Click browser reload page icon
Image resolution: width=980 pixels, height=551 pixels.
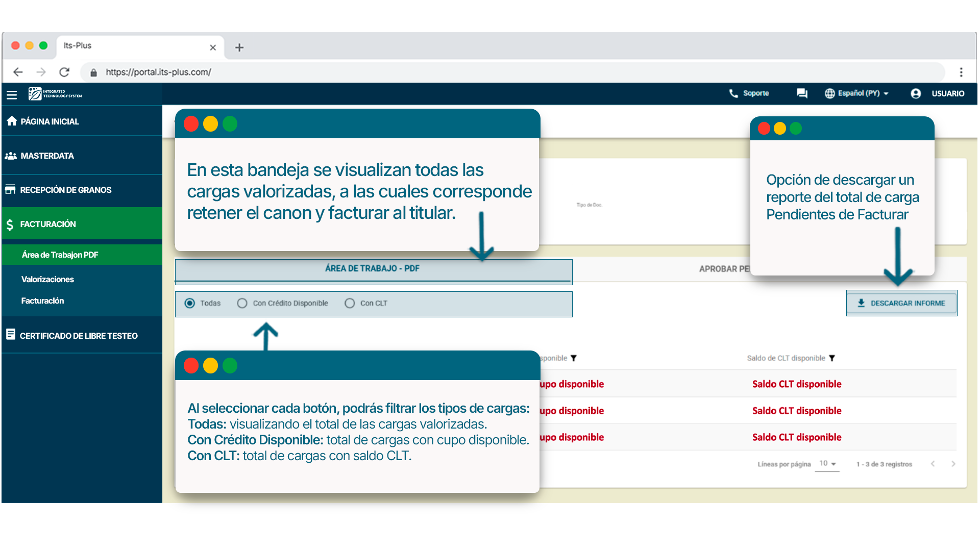click(x=64, y=72)
